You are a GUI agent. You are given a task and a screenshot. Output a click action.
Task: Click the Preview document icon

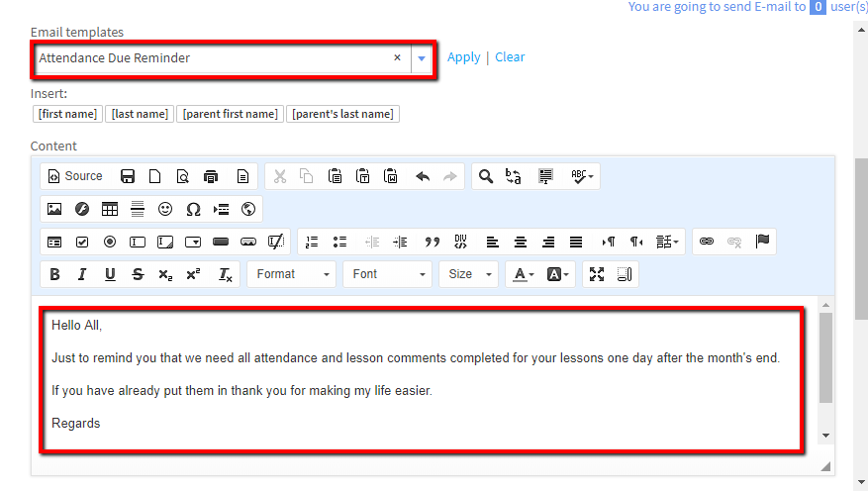(183, 176)
